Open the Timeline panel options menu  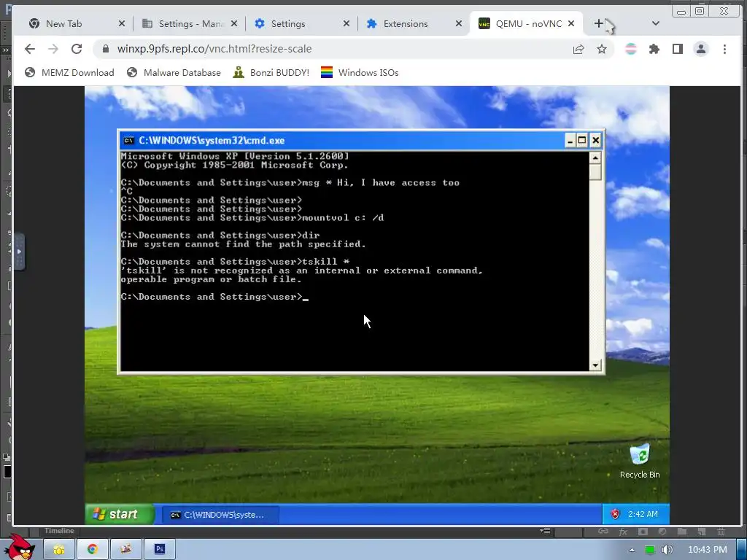pyautogui.click(x=545, y=531)
